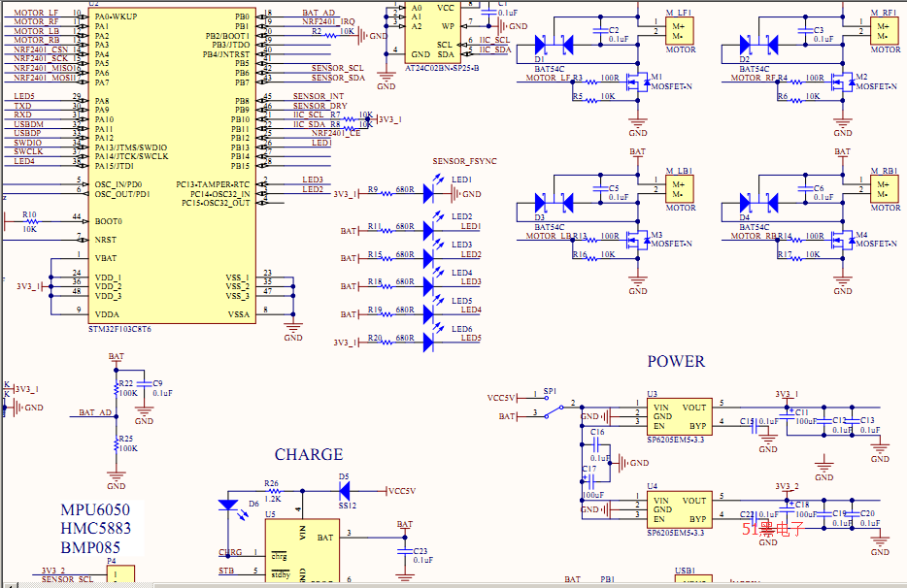Select the LED3 diode symbol after R15

[x=429, y=258]
